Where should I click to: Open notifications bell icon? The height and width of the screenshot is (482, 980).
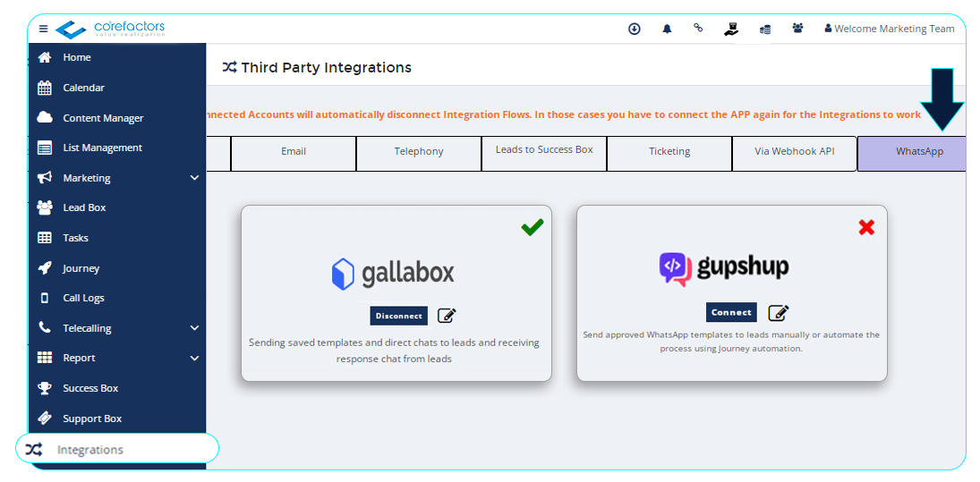(667, 29)
